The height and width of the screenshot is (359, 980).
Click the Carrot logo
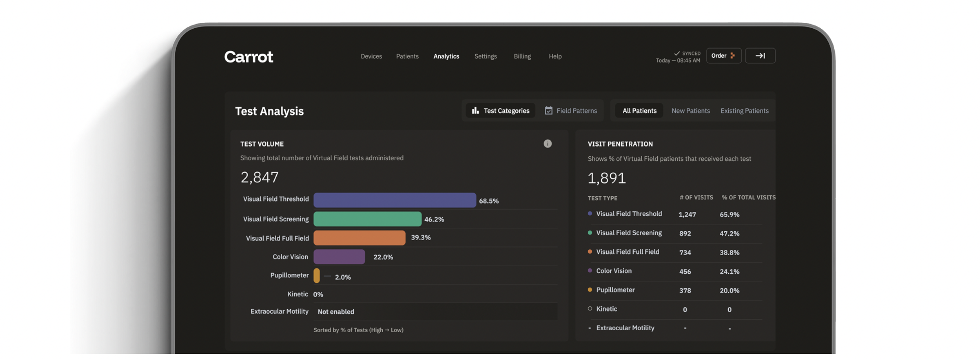(248, 57)
